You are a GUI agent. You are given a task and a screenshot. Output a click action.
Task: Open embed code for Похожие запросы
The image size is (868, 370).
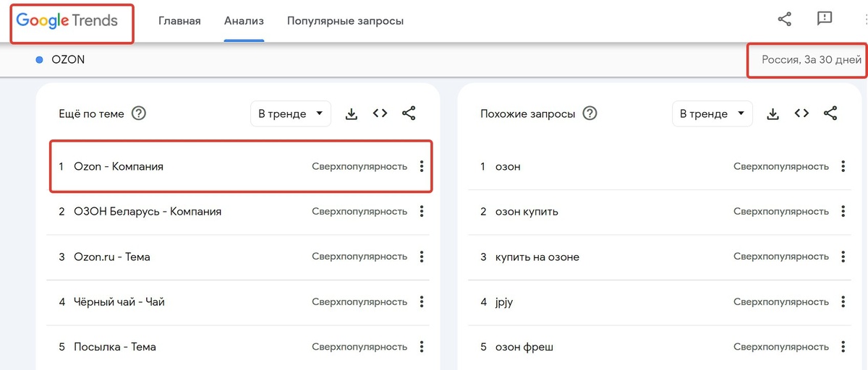click(801, 113)
